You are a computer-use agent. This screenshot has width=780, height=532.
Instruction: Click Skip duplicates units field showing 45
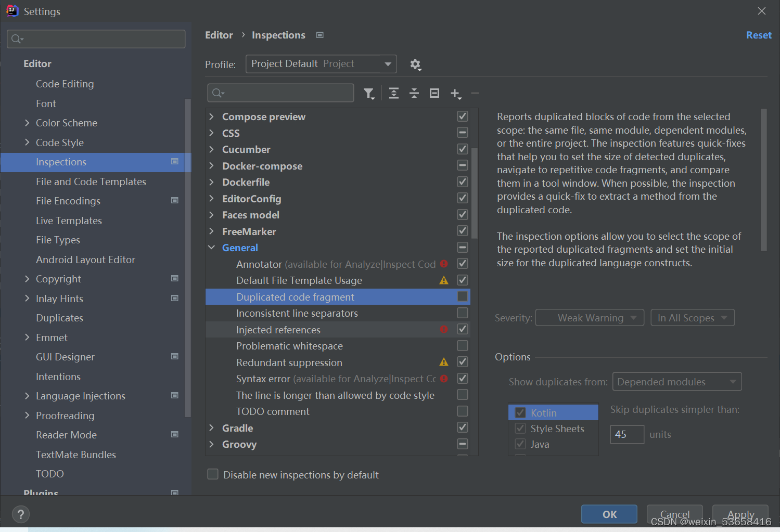627,434
